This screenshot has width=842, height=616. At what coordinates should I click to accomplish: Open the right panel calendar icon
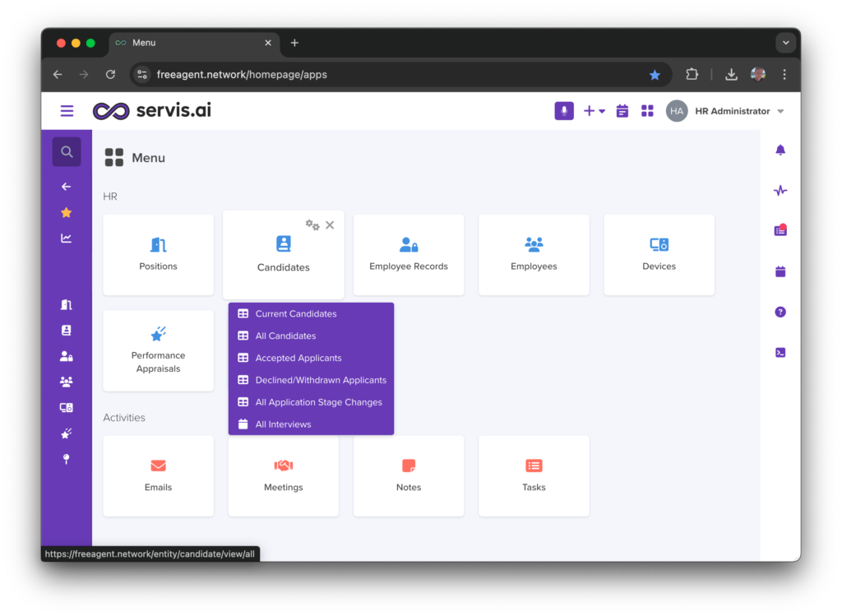[x=780, y=271]
